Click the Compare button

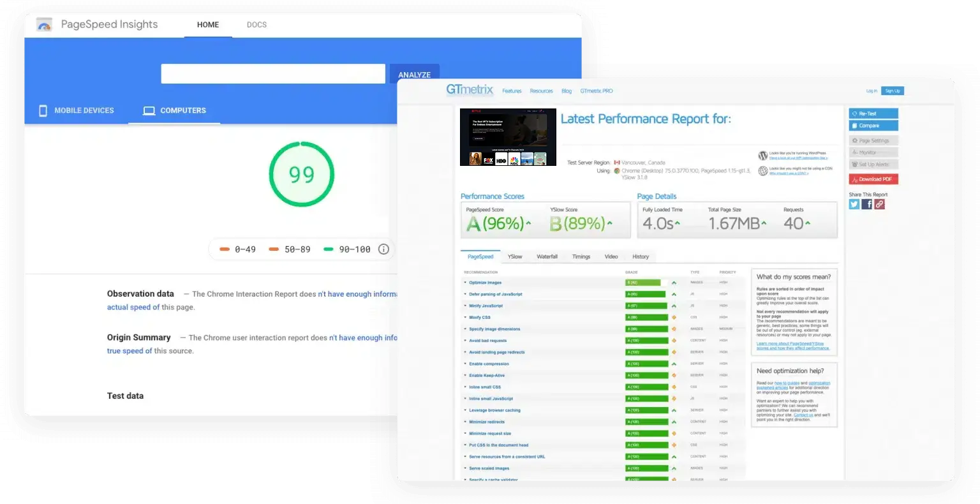[x=873, y=126]
